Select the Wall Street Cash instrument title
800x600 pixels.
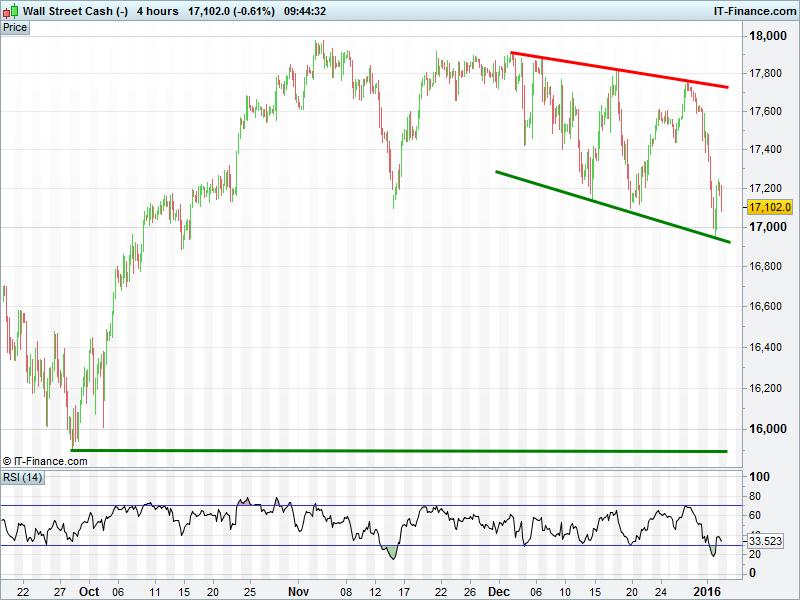(x=75, y=11)
